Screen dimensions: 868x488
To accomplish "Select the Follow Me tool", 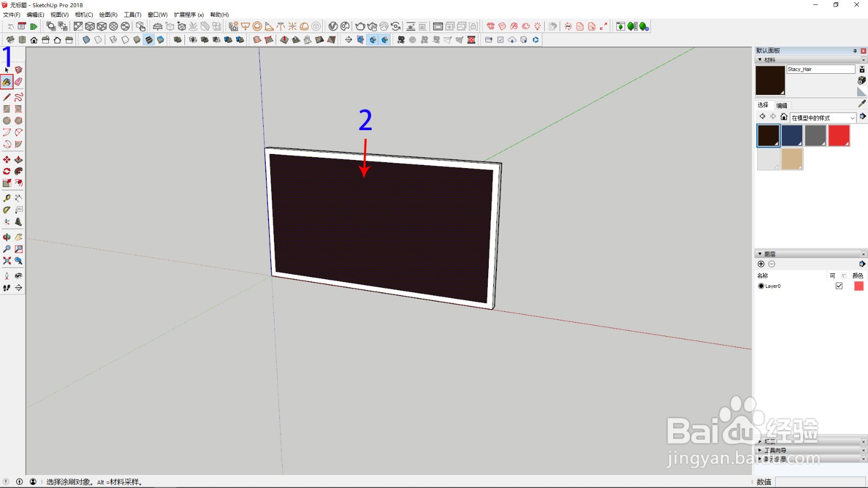I will tap(18, 171).
